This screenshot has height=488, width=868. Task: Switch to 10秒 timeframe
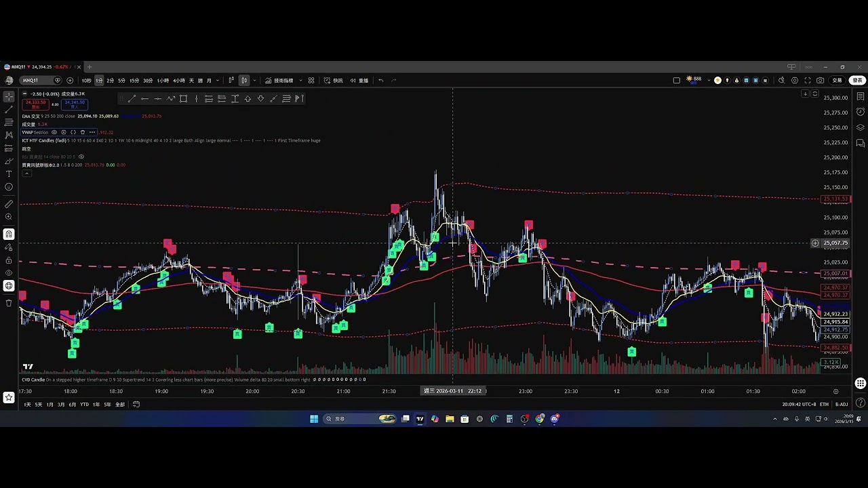[x=86, y=81]
